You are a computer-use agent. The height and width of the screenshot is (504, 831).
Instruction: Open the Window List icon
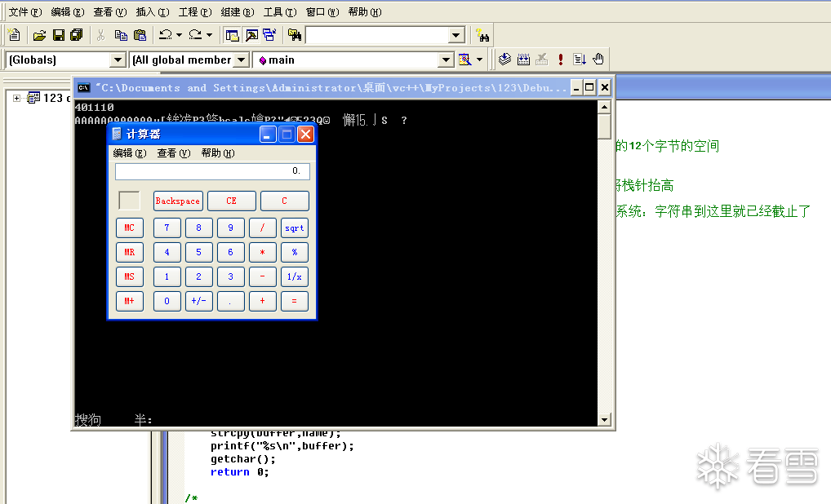point(269,35)
